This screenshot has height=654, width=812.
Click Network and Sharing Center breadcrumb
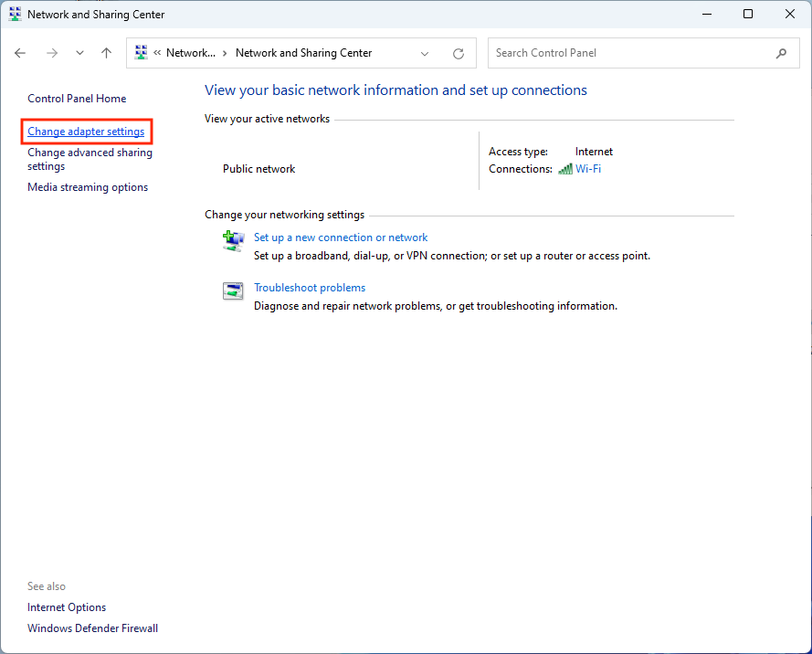[303, 53]
